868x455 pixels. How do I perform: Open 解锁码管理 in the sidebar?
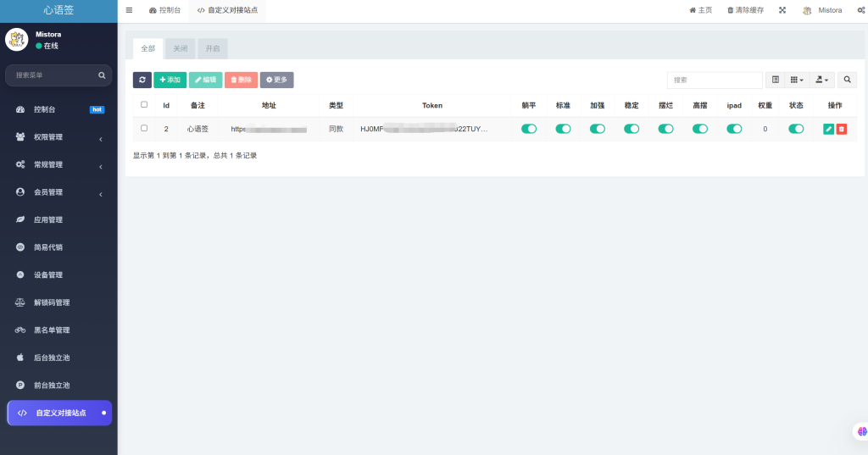(52, 302)
